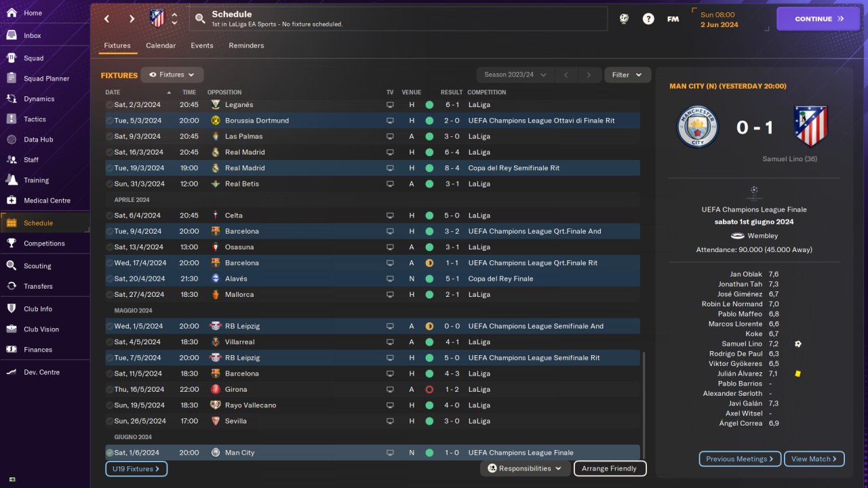868x488 pixels.
Task: Click the Competitions trophy icon
Action: pos(12,243)
